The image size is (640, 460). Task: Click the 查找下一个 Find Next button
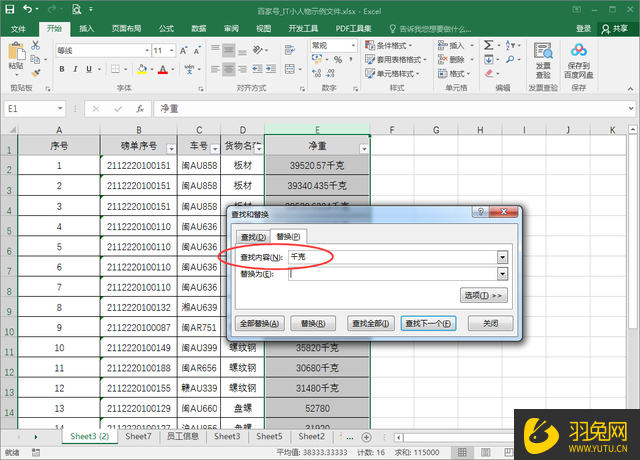coord(428,324)
